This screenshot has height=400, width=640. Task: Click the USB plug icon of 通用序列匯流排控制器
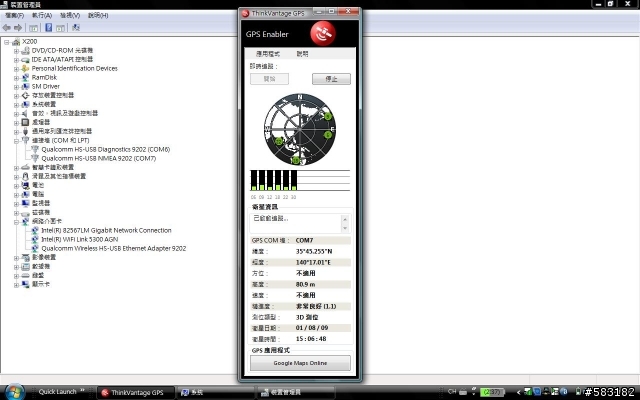click(25, 131)
